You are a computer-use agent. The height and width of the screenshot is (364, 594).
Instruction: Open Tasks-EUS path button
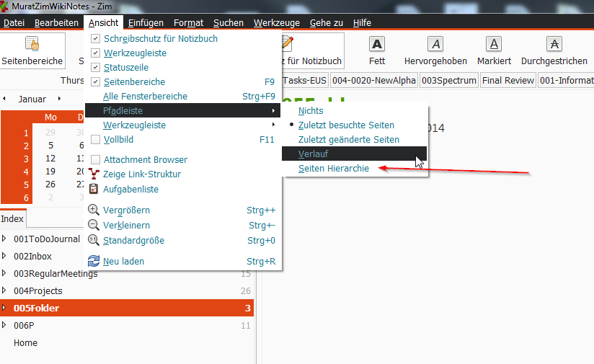(x=305, y=80)
